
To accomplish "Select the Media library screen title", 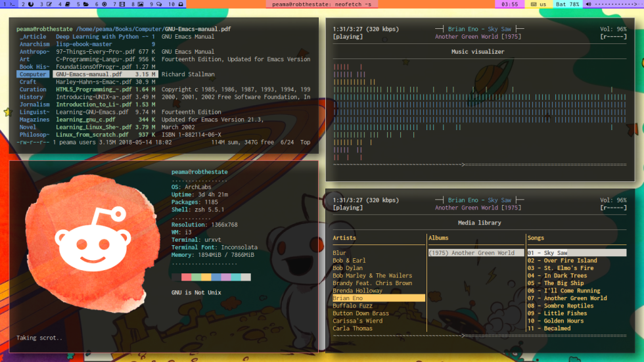I will [479, 223].
